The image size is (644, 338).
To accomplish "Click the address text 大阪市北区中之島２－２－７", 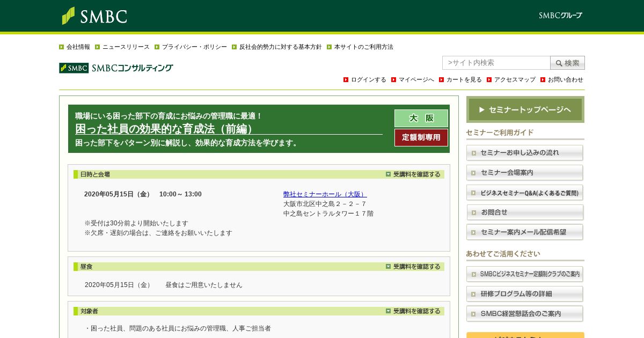I will pyautogui.click(x=325, y=204).
